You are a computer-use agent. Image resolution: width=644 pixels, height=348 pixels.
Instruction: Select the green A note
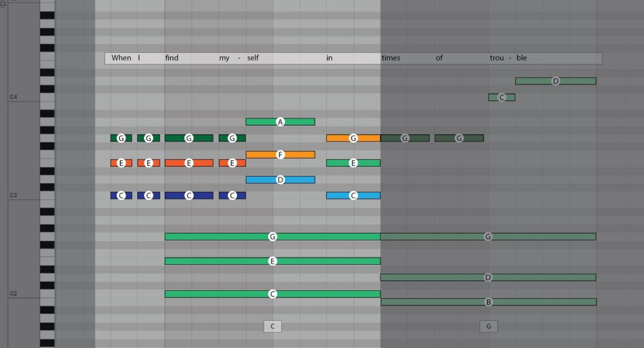click(280, 121)
